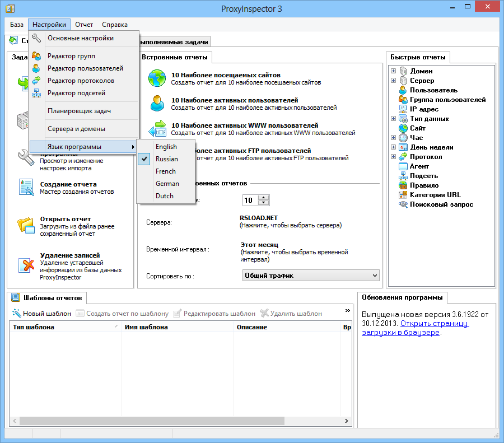Switch program language to French
The height and width of the screenshot is (443, 504).
[166, 171]
